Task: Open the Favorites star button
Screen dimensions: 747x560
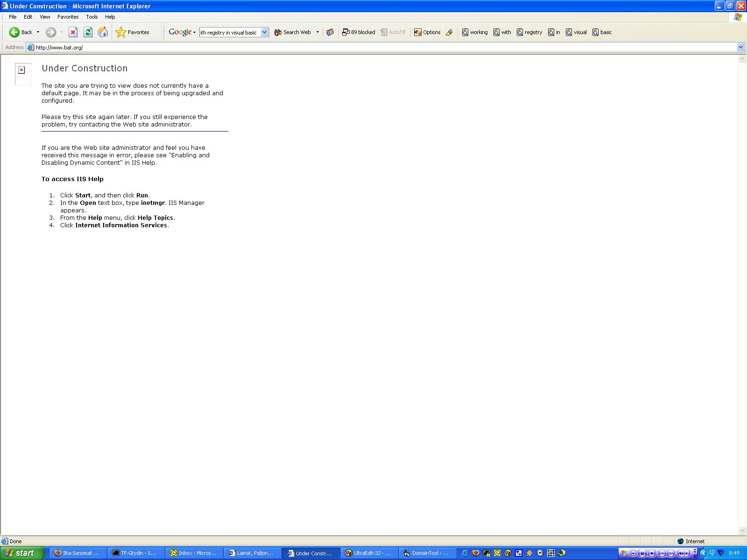Action: [133, 32]
